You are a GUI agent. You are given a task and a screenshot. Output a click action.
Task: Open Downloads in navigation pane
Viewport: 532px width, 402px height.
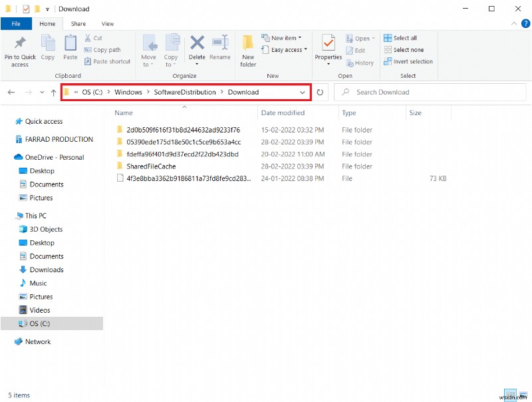click(47, 270)
